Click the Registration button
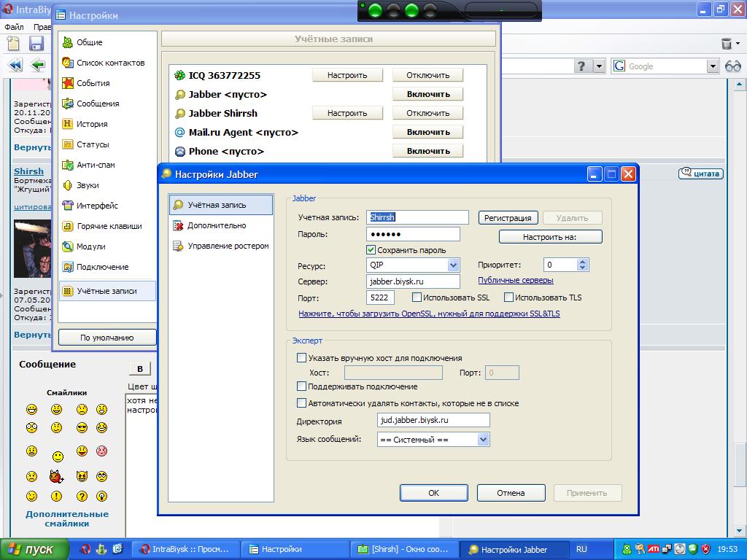 pyautogui.click(x=508, y=217)
